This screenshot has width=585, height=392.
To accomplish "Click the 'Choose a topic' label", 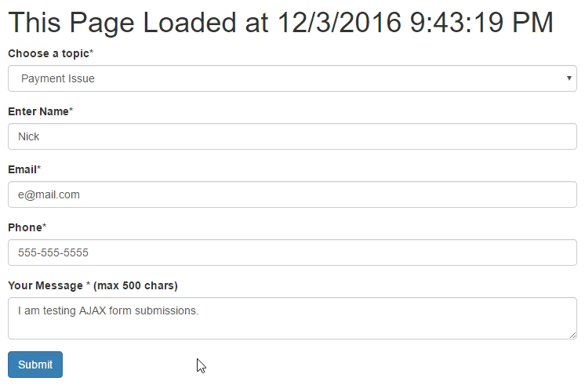I will tap(47, 53).
